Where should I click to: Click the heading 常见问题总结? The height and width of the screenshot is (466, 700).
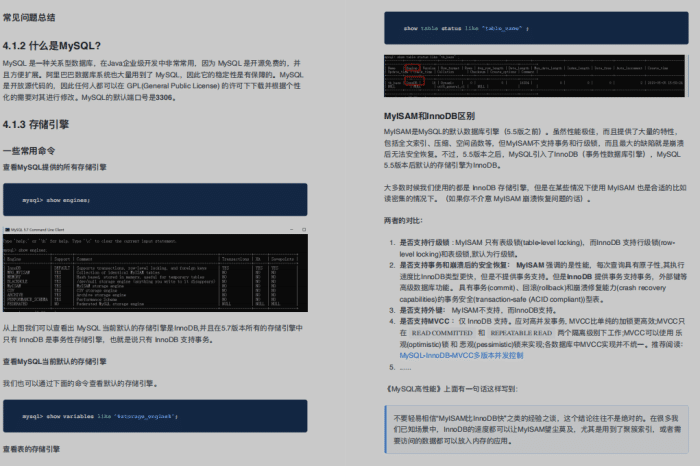coord(29,18)
